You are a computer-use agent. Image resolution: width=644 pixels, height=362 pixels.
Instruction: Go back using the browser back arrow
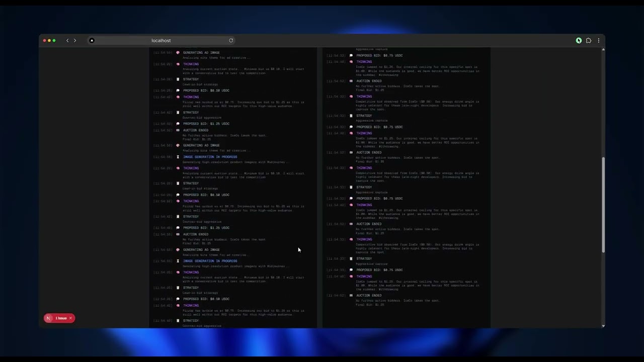tap(67, 40)
